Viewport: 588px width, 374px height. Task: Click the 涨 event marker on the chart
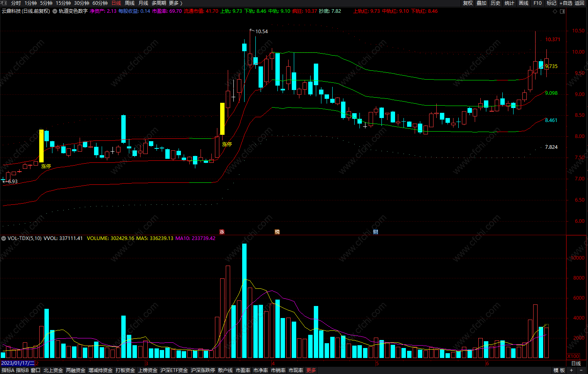point(222,232)
